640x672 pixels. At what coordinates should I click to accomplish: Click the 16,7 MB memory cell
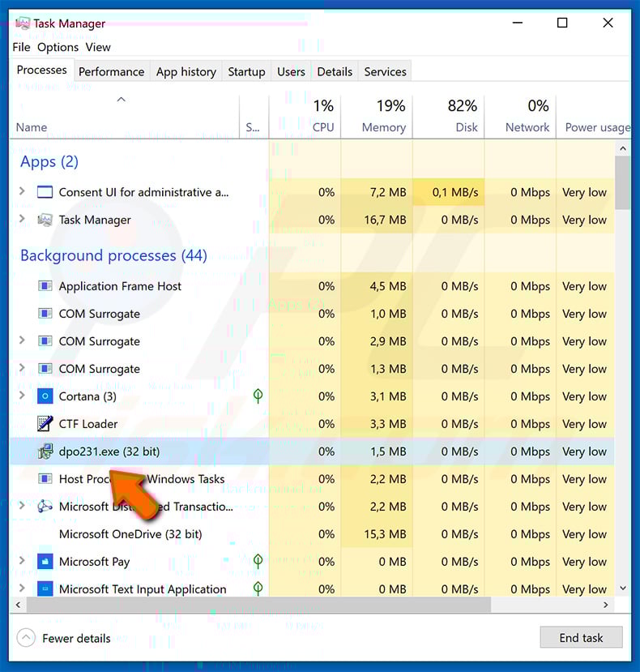(x=377, y=220)
